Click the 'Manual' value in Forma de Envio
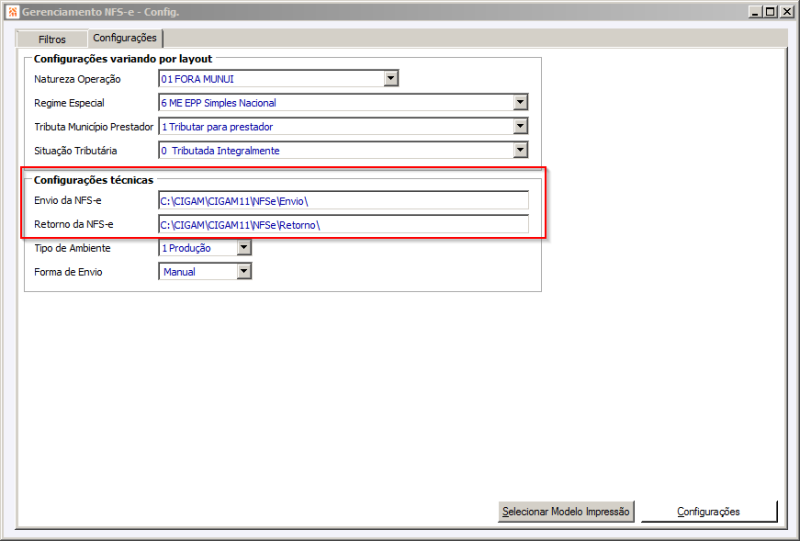Image resolution: width=800 pixels, height=541 pixels. [179, 272]
